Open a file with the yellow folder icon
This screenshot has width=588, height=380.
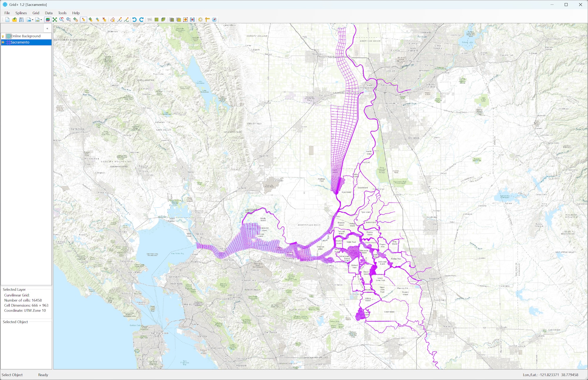[x=14, y=20]
